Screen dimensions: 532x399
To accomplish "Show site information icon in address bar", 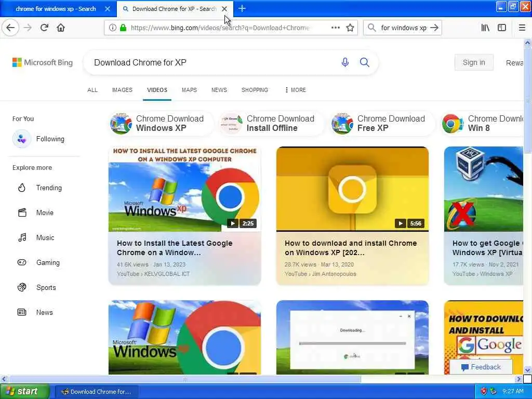I will click(112, 28).
